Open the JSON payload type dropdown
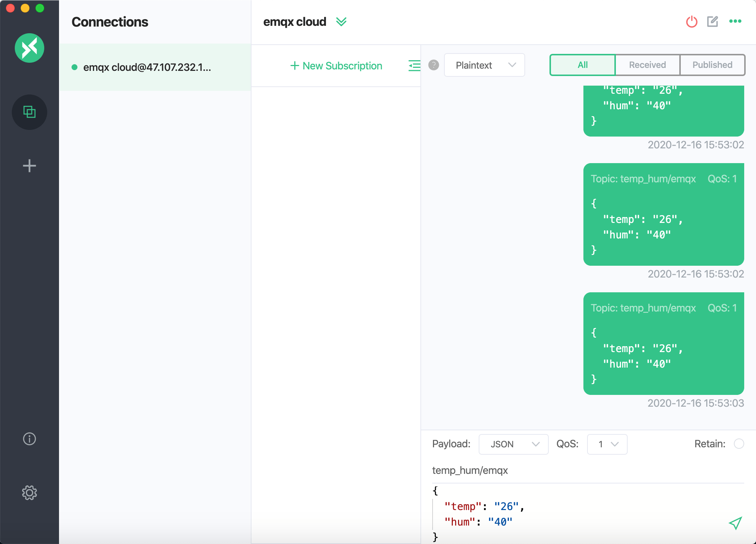Viewport: 756px width, 544px height. point(513,444)
